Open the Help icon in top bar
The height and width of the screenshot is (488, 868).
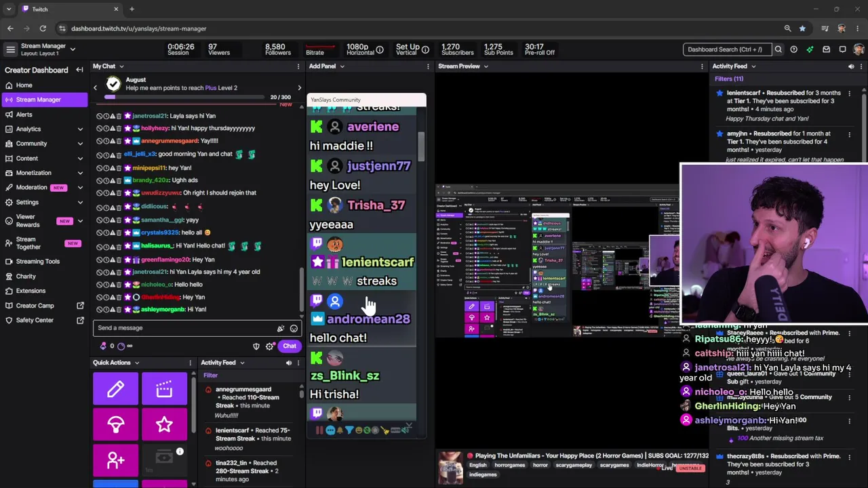point(793,49)
